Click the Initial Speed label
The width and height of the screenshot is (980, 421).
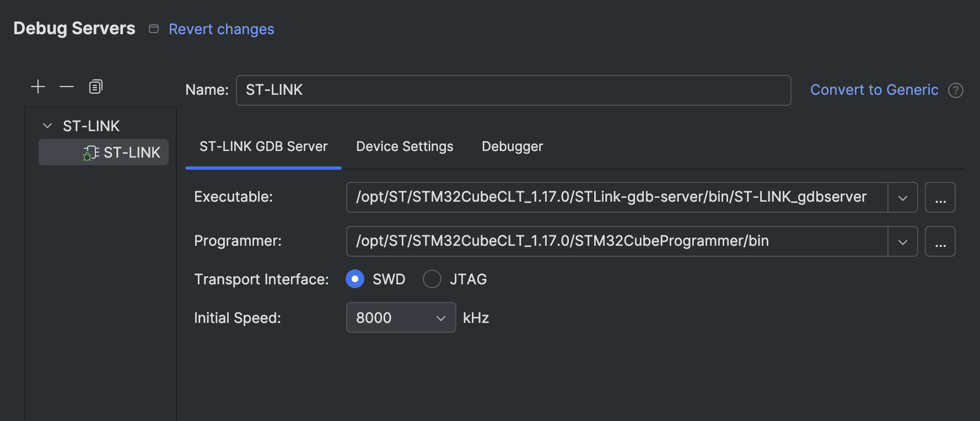coord(238,318)
